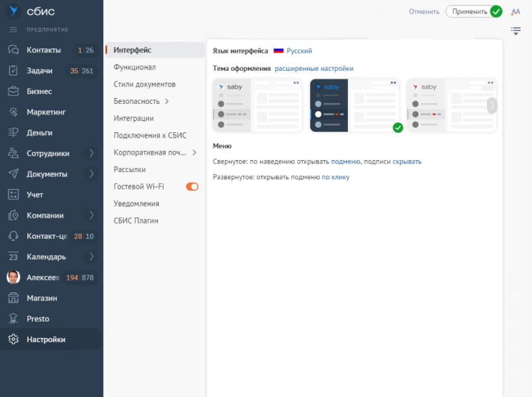Click the Применить button
Screen dimensions: 532x397
(474, 11)
